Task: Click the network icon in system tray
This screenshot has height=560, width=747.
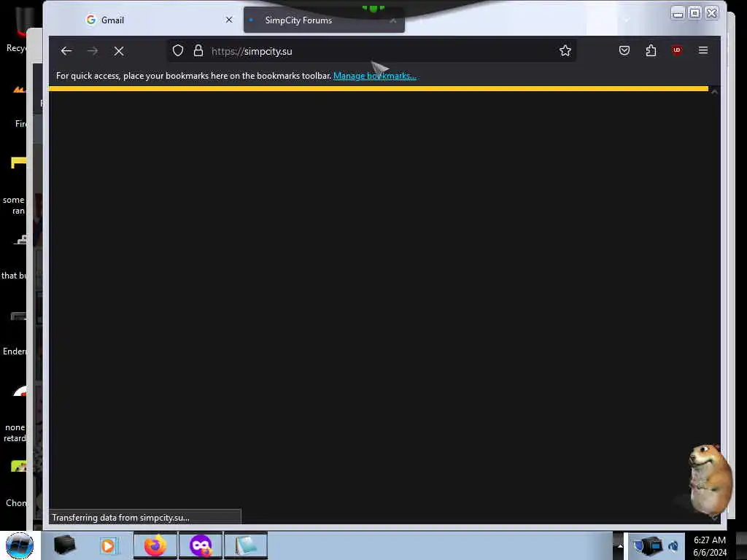Action: coord(673,545)
